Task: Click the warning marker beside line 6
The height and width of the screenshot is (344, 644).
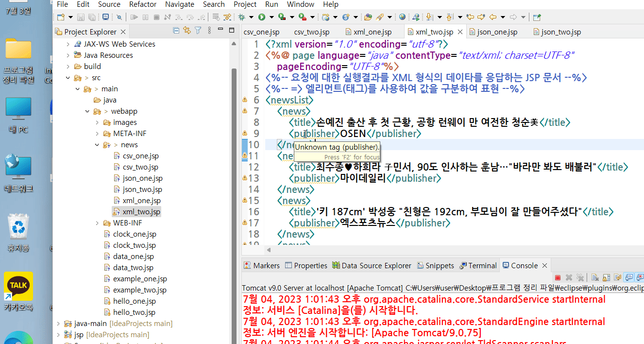Action: pos(245,100)
